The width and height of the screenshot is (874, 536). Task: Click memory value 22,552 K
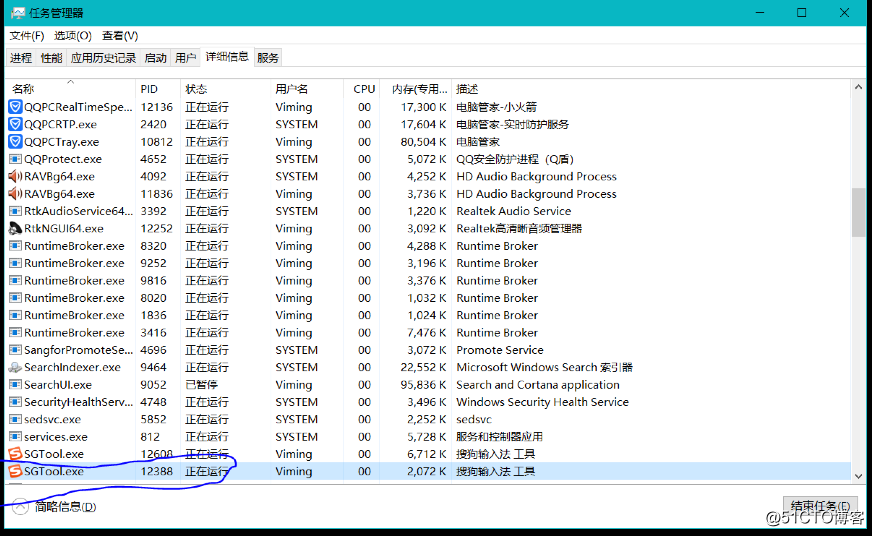[x=424, y=367]
